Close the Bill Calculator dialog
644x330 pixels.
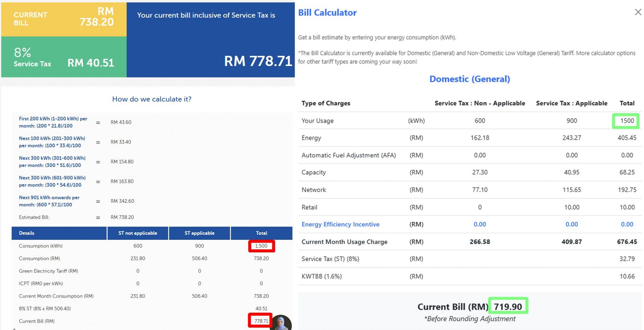(638, 12)
